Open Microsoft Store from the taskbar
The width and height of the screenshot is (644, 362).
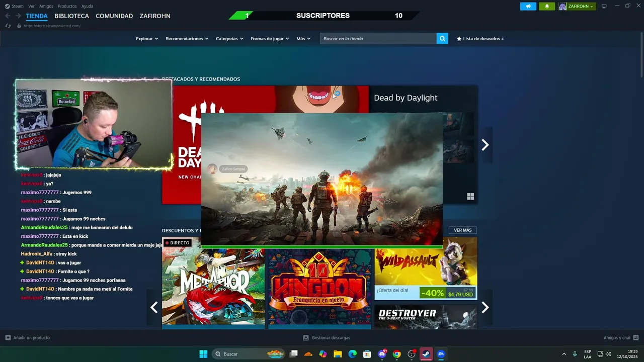point(367,354)
